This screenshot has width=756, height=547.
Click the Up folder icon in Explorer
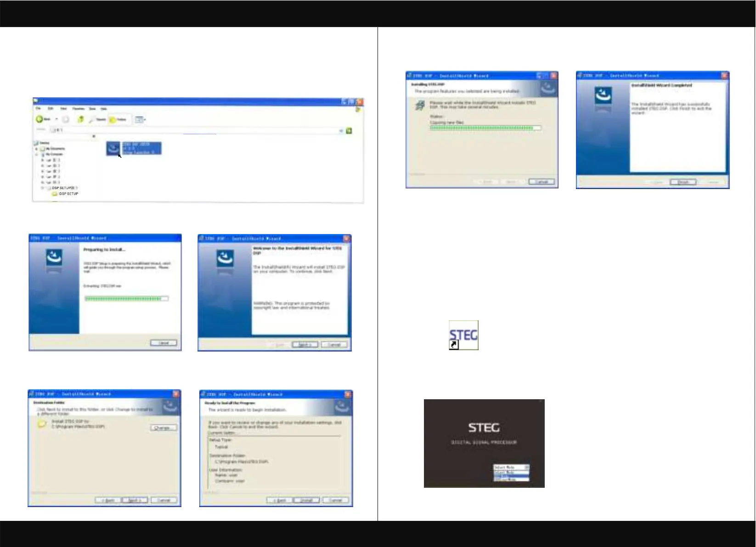80,119
